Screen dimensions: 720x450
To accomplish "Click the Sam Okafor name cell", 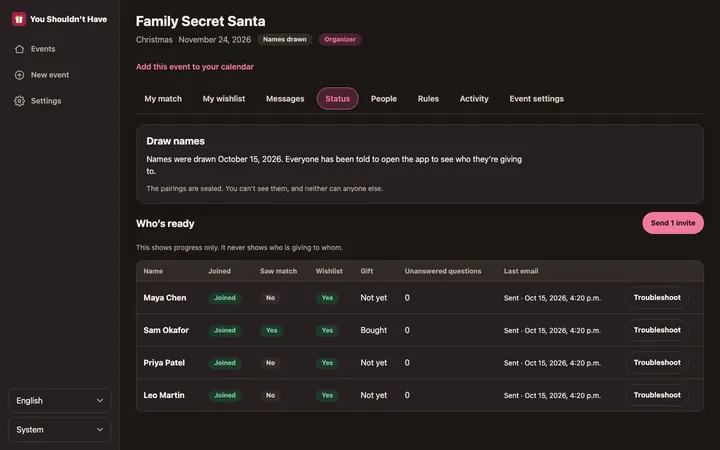I will pos(166,330).
